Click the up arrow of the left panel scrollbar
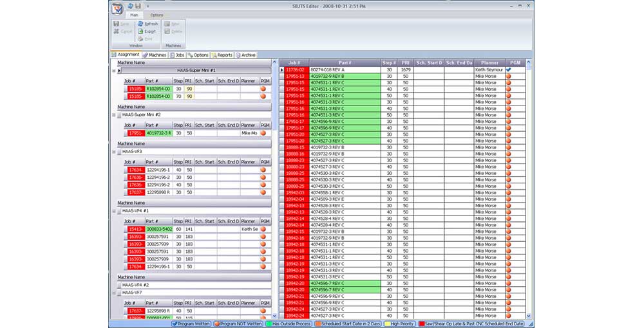The height and width of the screenshot is (328, 644). tap(275, 62)
